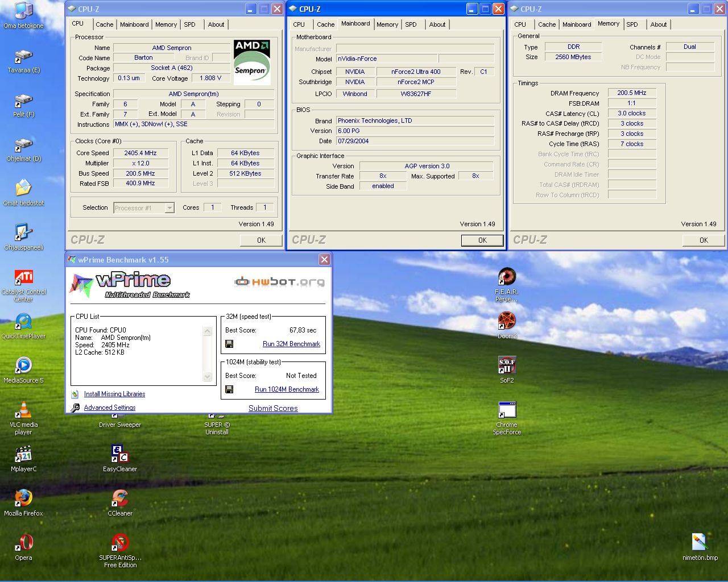The image size is (728, 582).
Task: Click Submit Scores link
Action: (273, 408)
